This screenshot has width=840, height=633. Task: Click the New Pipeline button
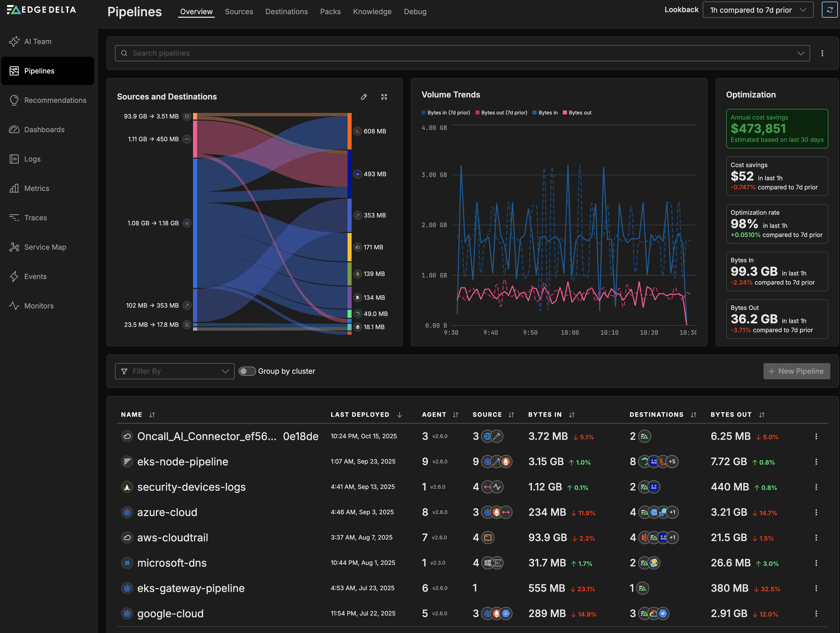pyautogui.click(x=796, y=371)
